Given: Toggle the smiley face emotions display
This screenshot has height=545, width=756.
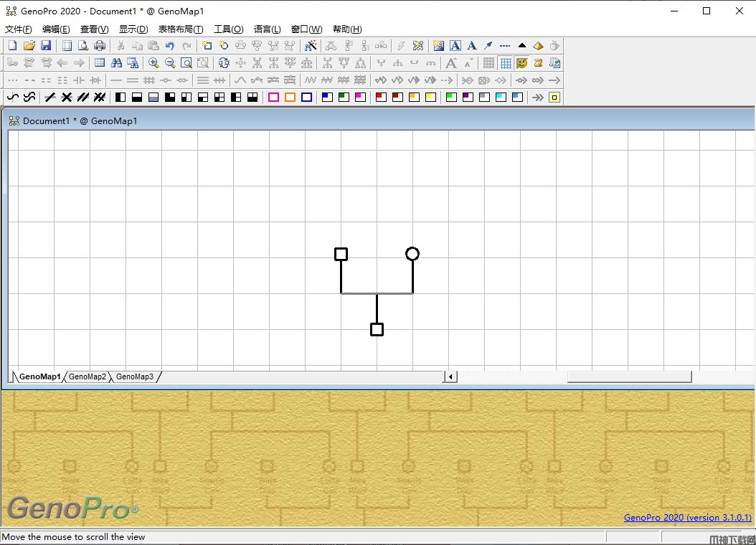Looking at the screenshot, I should (522, 63).
